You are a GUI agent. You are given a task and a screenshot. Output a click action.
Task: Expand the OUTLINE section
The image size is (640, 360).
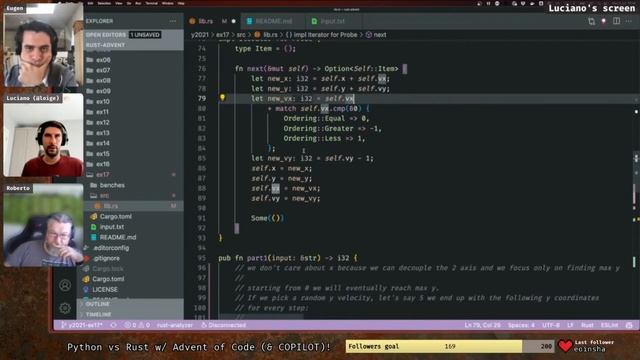[98, 304]
